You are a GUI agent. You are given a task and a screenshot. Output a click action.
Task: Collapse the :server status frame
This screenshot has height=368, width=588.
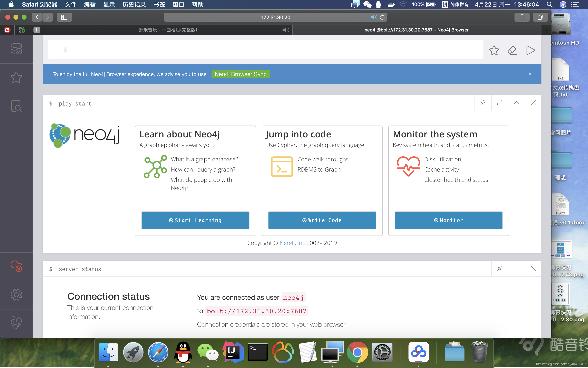click(516, 268)
